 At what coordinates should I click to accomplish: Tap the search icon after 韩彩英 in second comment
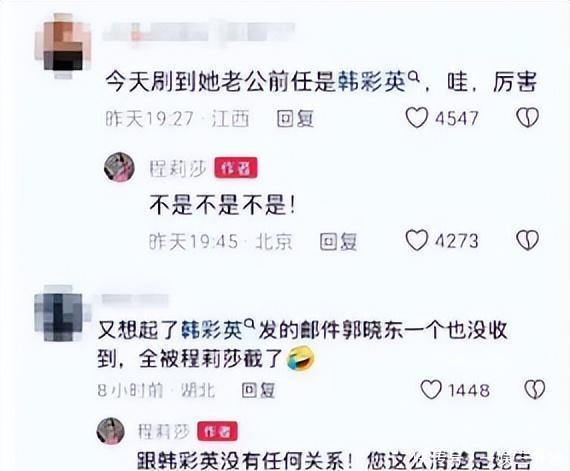click(x=250, y=323)
